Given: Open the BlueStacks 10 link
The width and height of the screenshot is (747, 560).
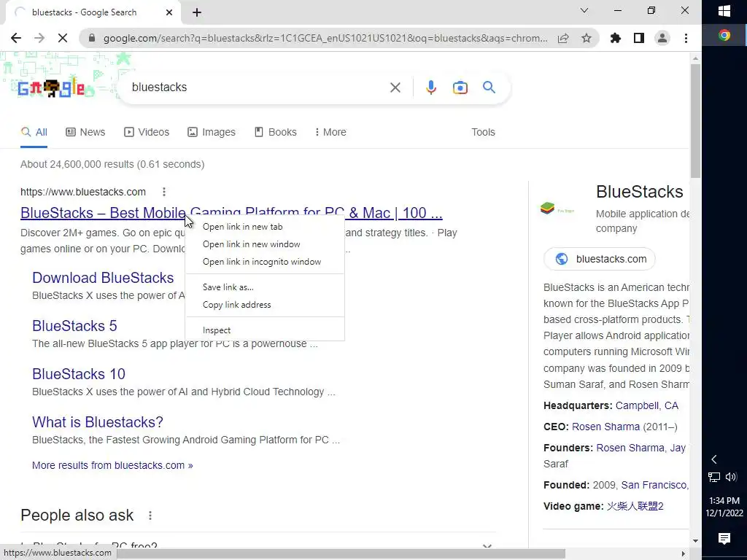Looking at the screenshot, I should coord(79,374).
